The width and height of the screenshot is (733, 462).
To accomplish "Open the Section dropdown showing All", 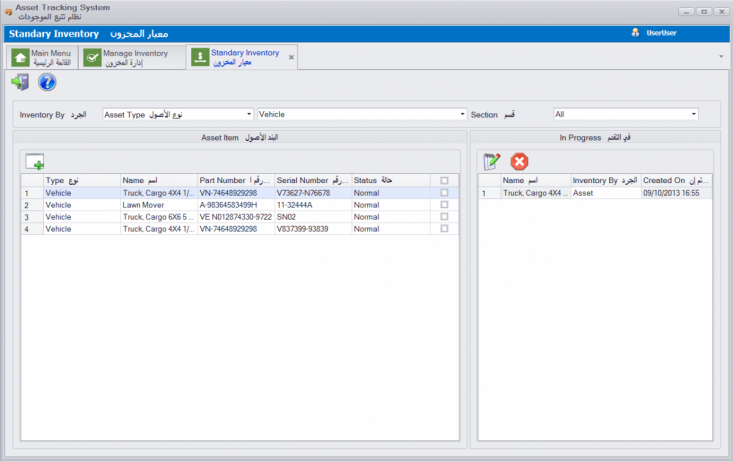I will pos(625,114).
